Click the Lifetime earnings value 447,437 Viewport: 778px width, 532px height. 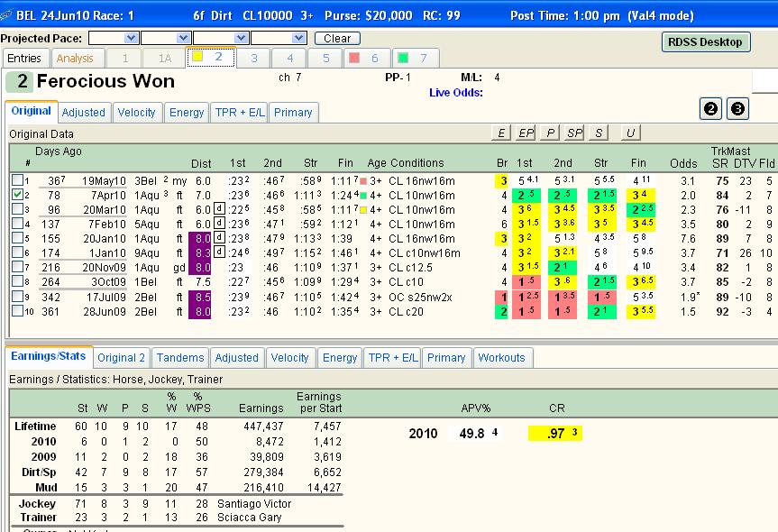tap(263, 427)
